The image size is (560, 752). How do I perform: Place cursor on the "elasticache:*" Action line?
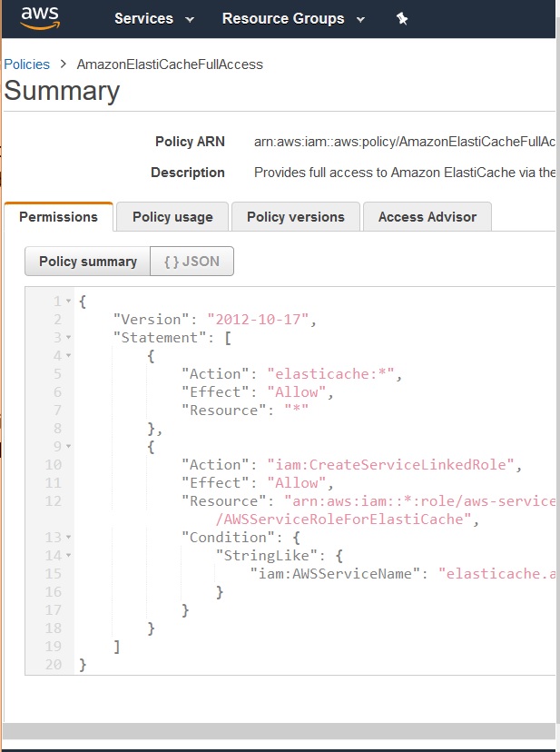(290, 374)
